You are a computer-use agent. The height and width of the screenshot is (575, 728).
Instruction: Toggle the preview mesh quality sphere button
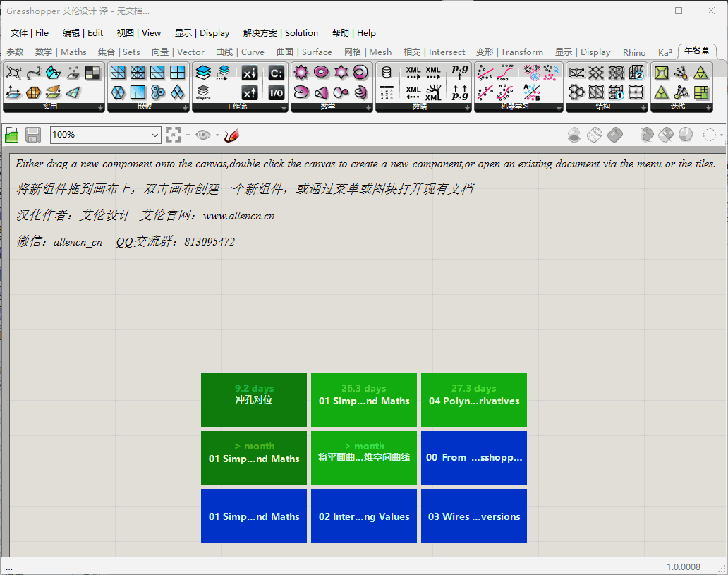pyautogui.click(x=686, y=135)
